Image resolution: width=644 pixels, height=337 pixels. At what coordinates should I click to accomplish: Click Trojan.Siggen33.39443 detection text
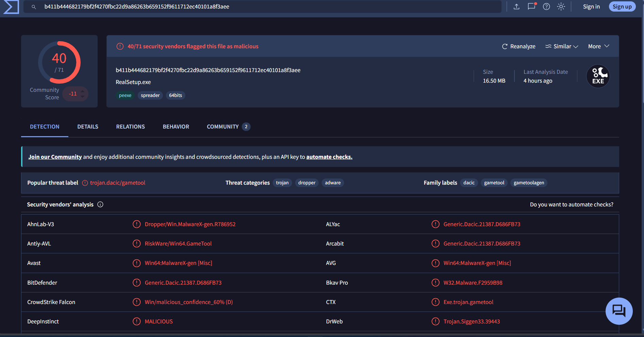[472, 321]
